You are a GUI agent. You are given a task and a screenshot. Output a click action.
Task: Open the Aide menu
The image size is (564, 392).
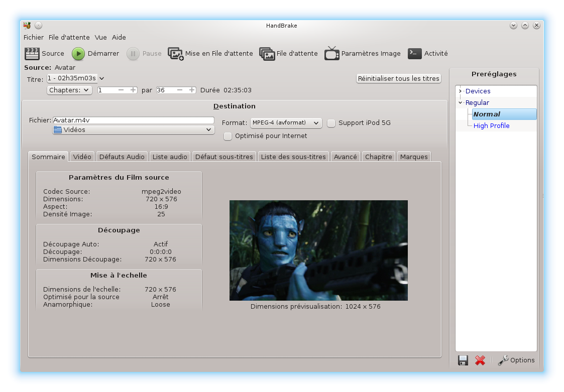point(119,38)
